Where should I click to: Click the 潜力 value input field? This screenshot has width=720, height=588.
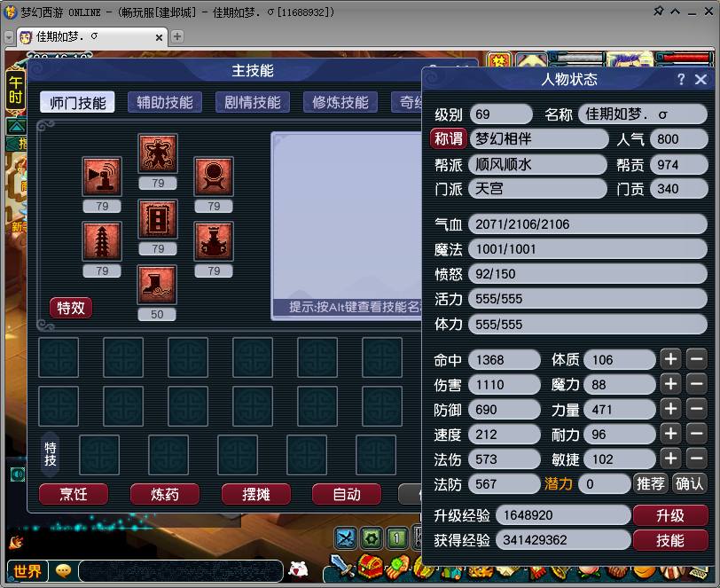pyautogui.click(x=604, y=483)
